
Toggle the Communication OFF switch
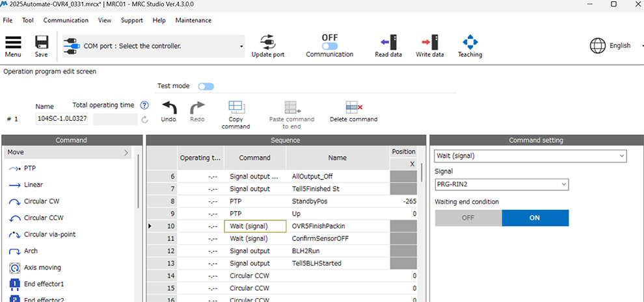point(330,46)
